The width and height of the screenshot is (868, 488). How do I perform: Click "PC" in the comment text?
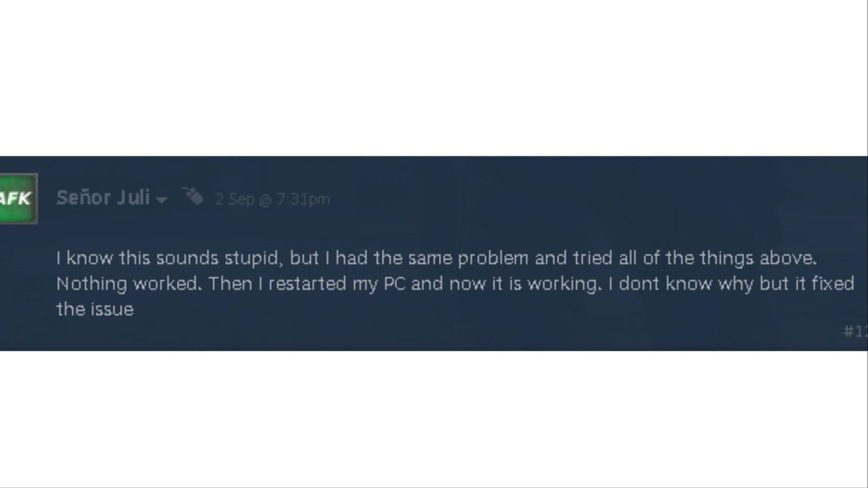tap(395, 284)
